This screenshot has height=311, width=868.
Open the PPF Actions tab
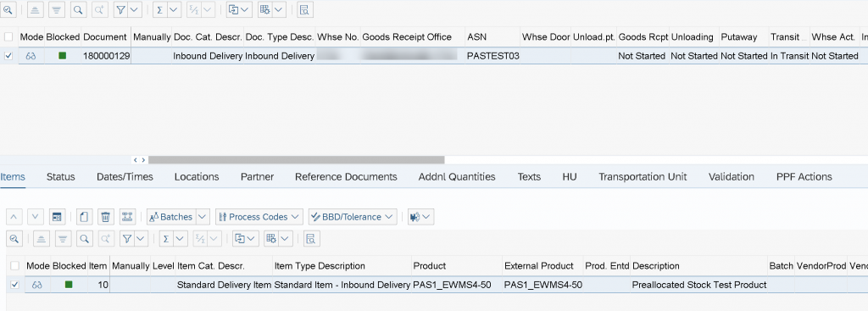pyautogui.click(x=804, y=177)
